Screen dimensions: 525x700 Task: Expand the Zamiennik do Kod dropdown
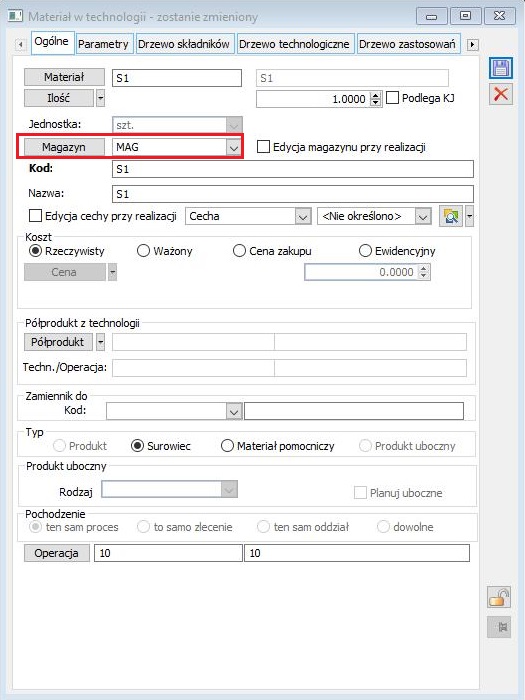tap(234, 411)
